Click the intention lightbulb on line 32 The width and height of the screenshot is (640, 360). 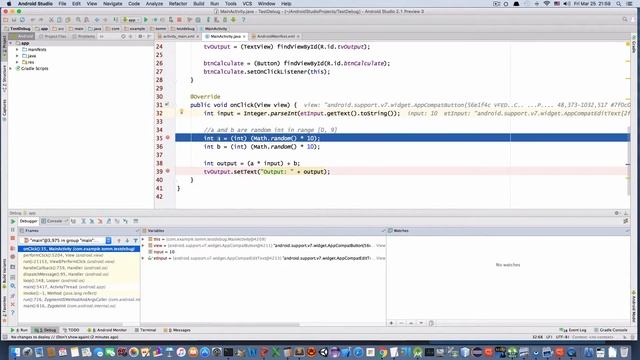[x=182, y=112]
